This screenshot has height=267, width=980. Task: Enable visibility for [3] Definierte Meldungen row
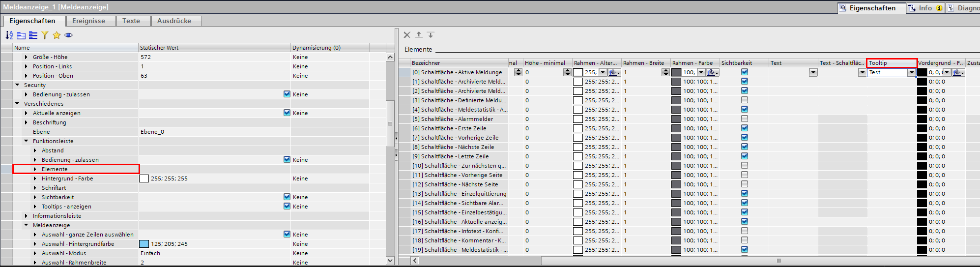745,100
